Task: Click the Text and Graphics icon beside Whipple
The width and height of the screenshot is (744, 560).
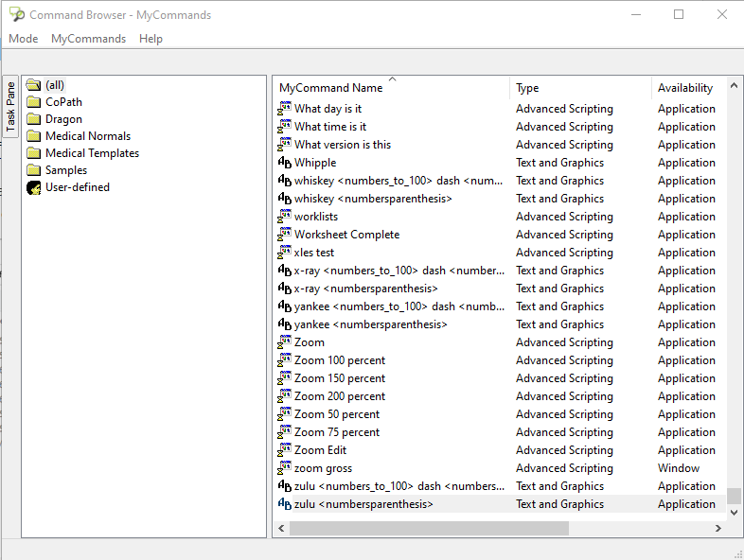Action: point(284,163)
